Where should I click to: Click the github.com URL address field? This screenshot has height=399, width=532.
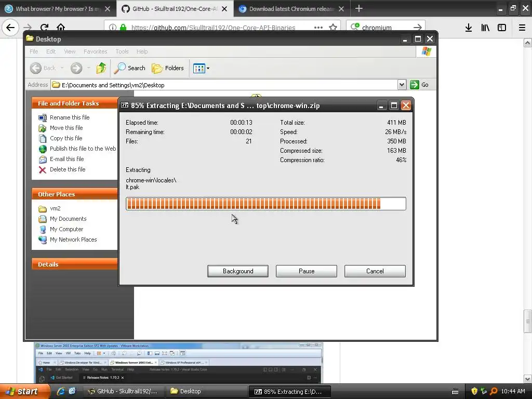pyautogui.click(x=213, y=28)
